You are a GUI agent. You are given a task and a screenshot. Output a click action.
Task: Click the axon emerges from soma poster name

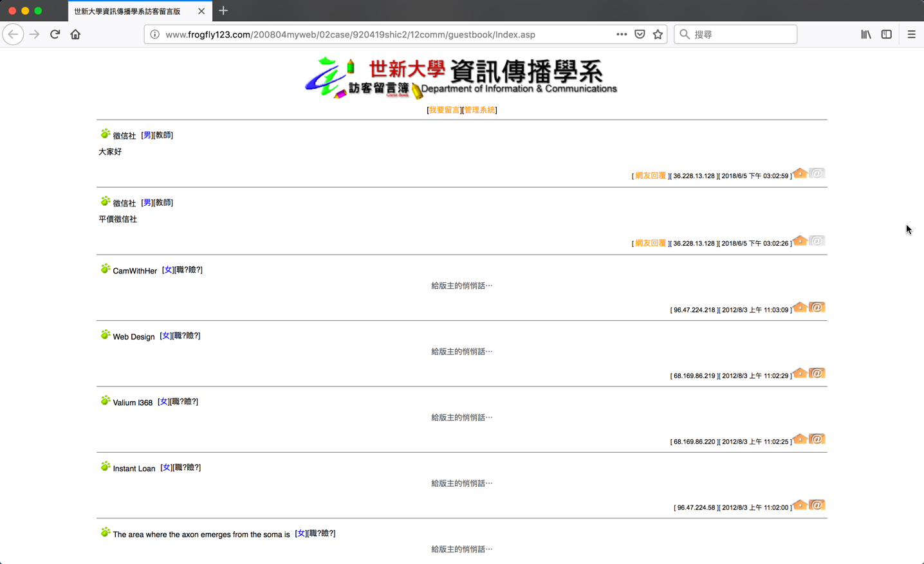click(201, 534)
